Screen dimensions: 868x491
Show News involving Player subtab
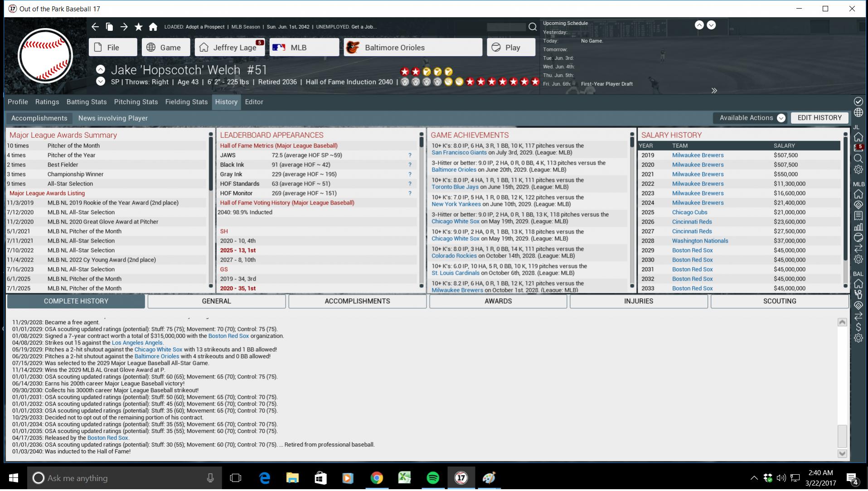(x=113, y=118)
